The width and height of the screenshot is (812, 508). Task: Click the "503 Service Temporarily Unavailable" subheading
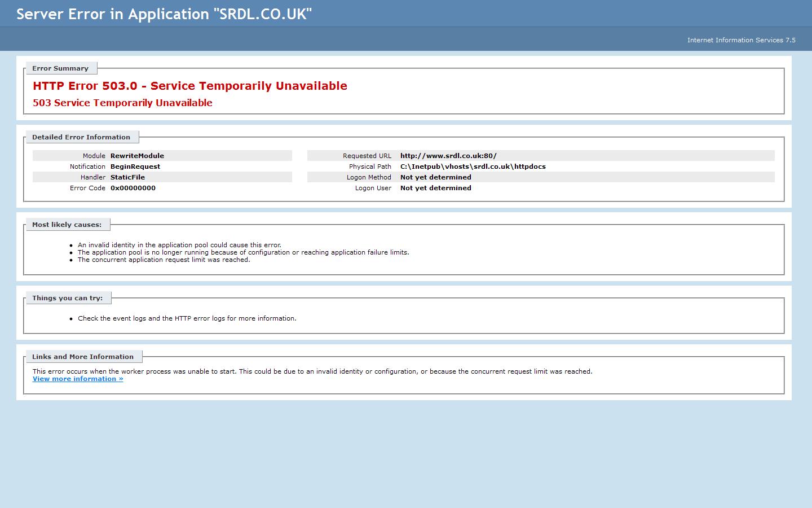click(122, 103)
